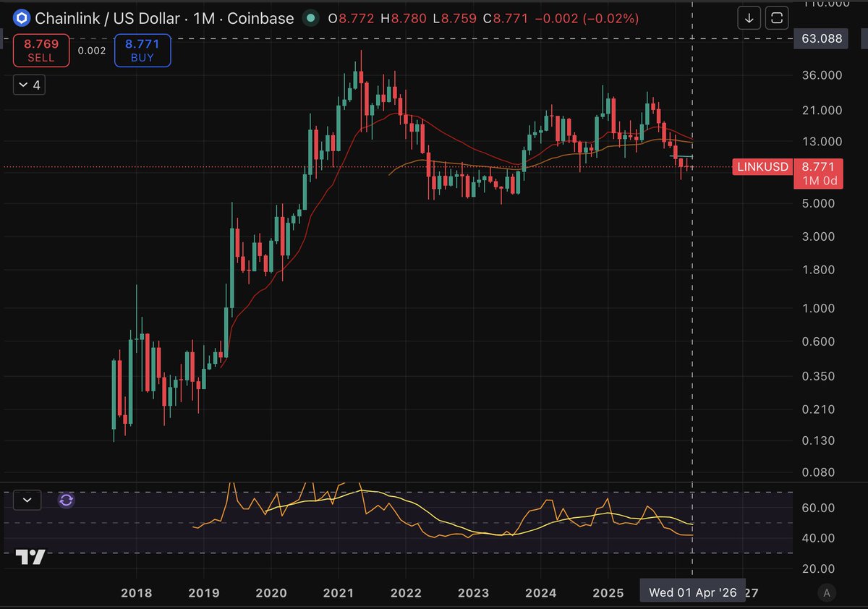Expand the collapsed indicators legend showing 4
Viewport: 868px width, 609px height.
(30, 85)
